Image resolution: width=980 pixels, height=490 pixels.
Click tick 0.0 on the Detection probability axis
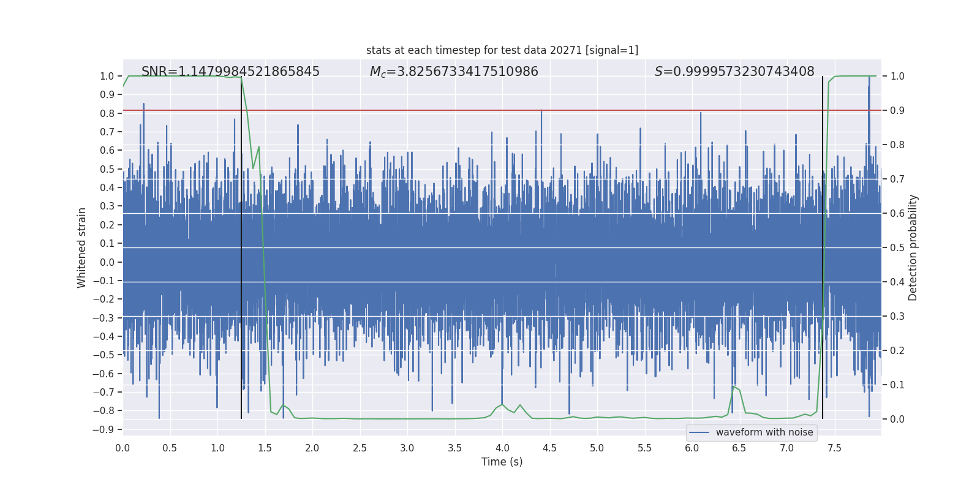tap(897, 419)
